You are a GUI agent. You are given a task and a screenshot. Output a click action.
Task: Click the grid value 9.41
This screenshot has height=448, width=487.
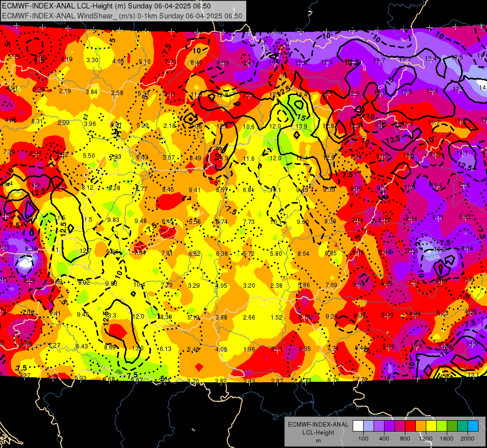195,190
